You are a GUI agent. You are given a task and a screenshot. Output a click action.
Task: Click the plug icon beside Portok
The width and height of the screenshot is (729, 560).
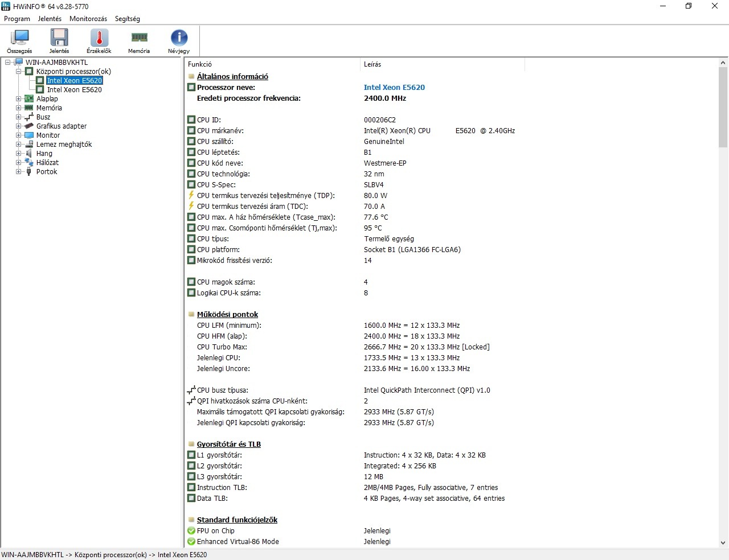pos(29,171)
